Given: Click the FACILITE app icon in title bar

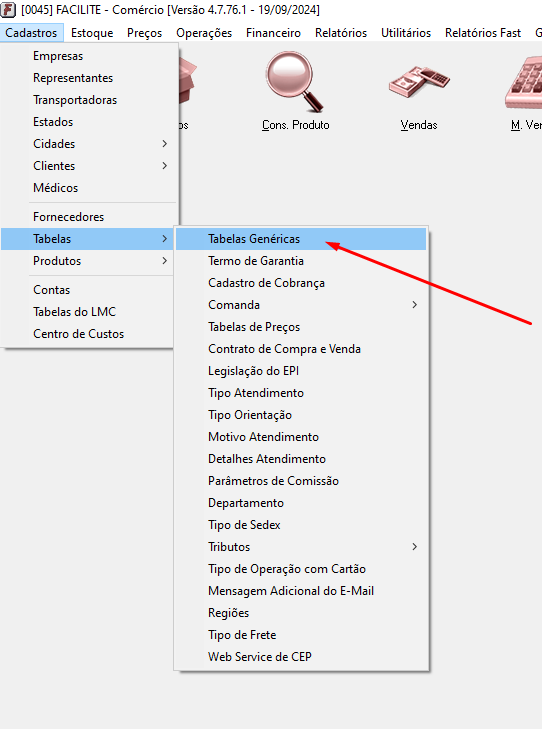Looking at the screenshot, I should point(8,10).
